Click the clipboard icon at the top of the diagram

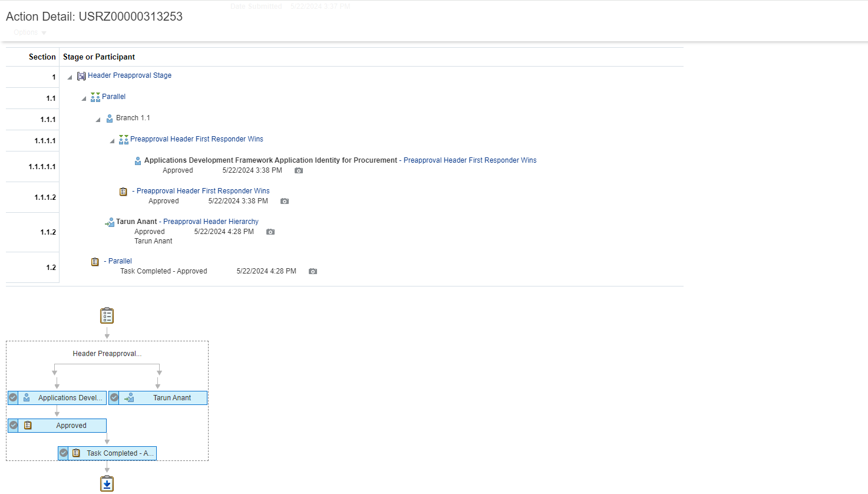(x=107, y=315)
